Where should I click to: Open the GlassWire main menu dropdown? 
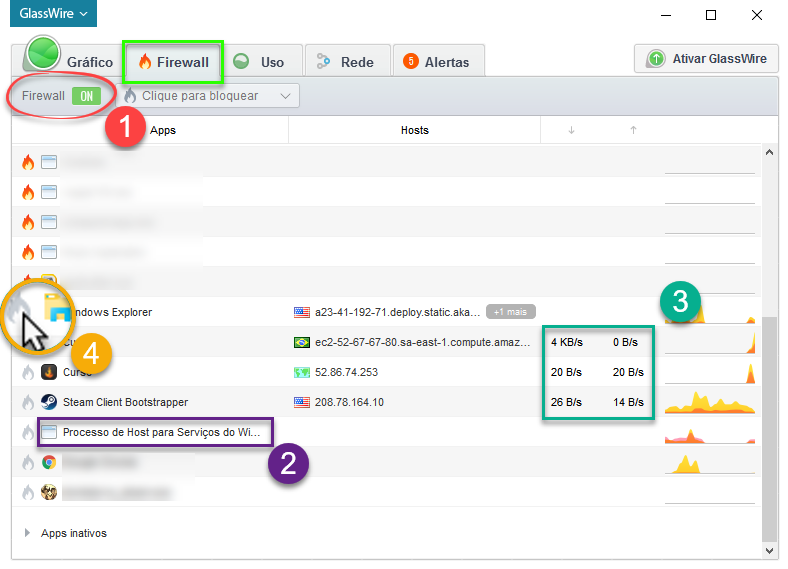point(53,13)
